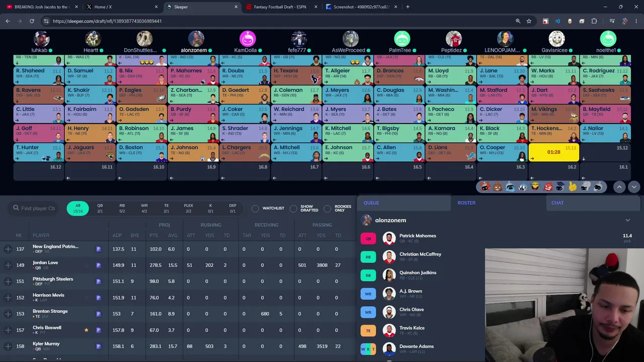Screen dimensions: 644x362
Task: Filter available players by RB
Action: (122, 208)
